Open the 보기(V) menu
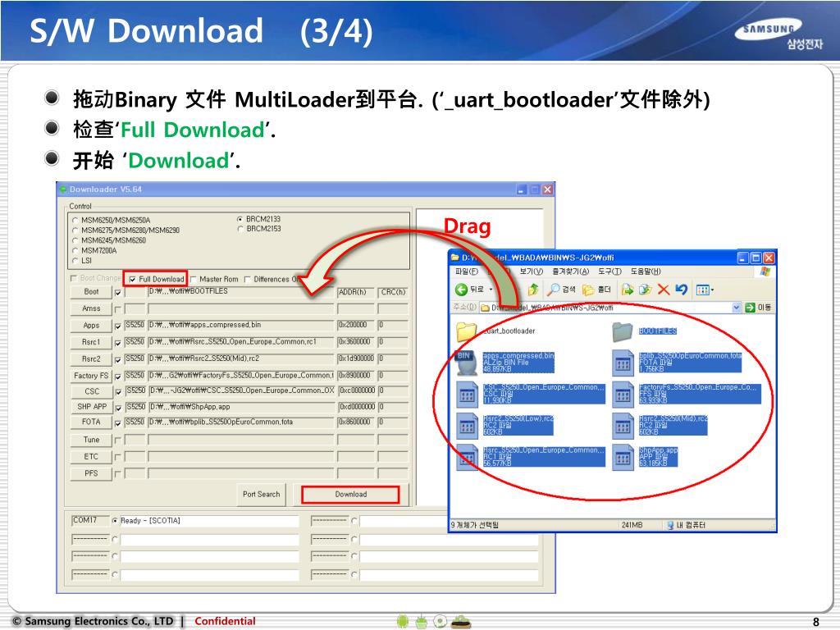840x630 pixels. (531, 272)
